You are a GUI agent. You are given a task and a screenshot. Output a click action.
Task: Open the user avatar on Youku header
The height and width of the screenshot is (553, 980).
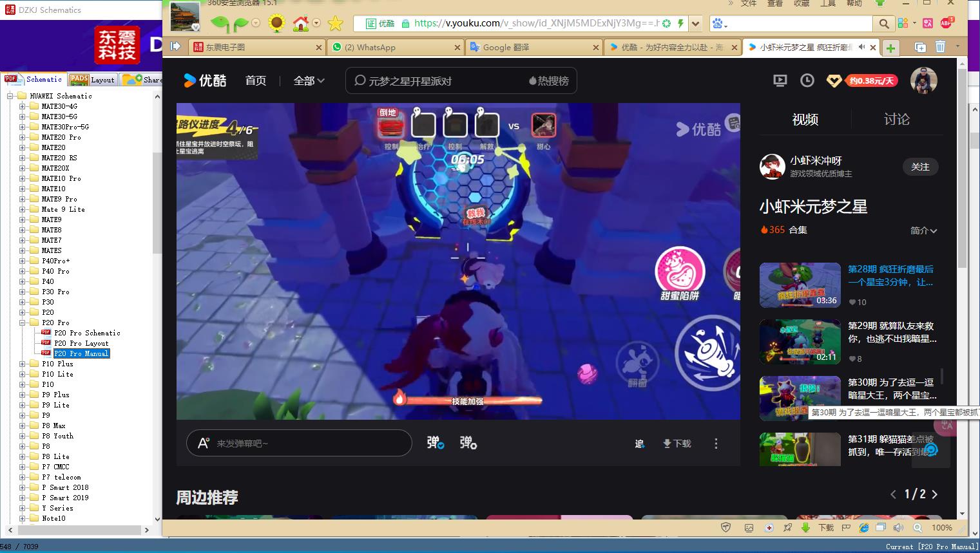(x=923, y=80)
